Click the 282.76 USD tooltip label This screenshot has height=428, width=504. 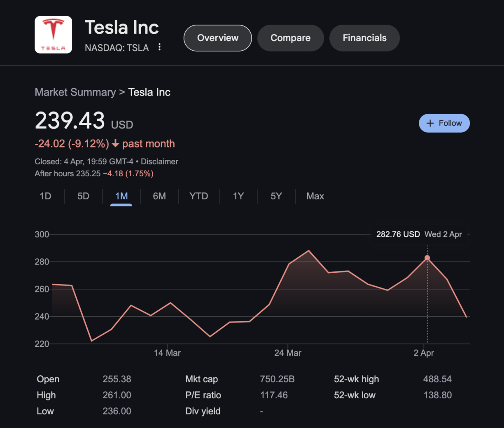(x=397, y=234)
